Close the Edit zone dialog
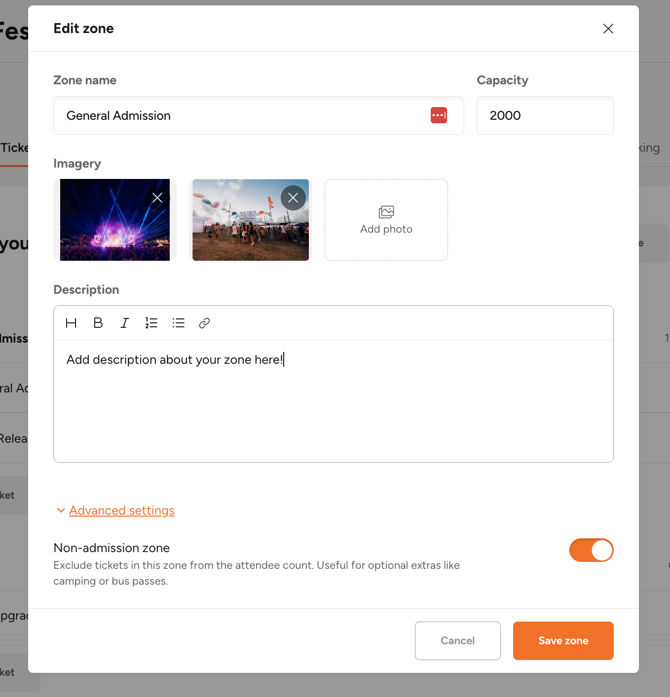 pos(608,29)
